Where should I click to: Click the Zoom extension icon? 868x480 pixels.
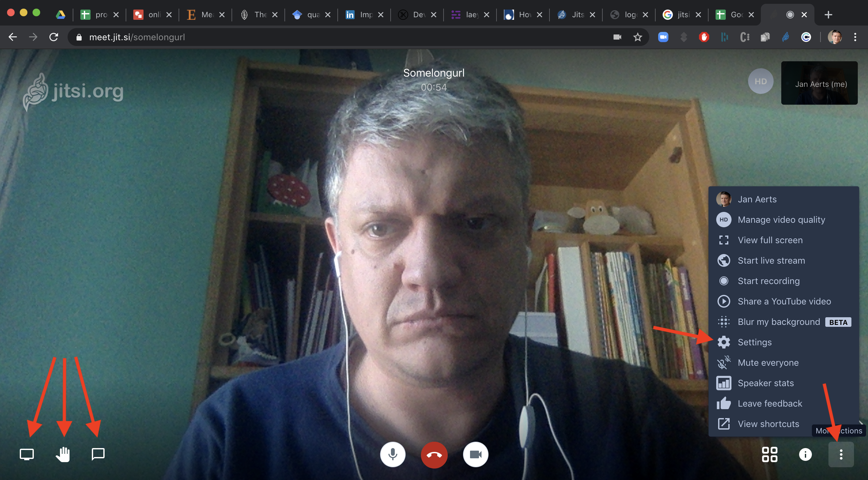pyautogui.click(x=663, y=37)
